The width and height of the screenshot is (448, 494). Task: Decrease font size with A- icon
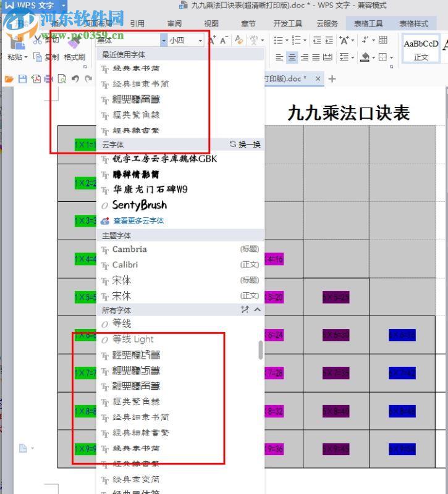pos(224,40)
